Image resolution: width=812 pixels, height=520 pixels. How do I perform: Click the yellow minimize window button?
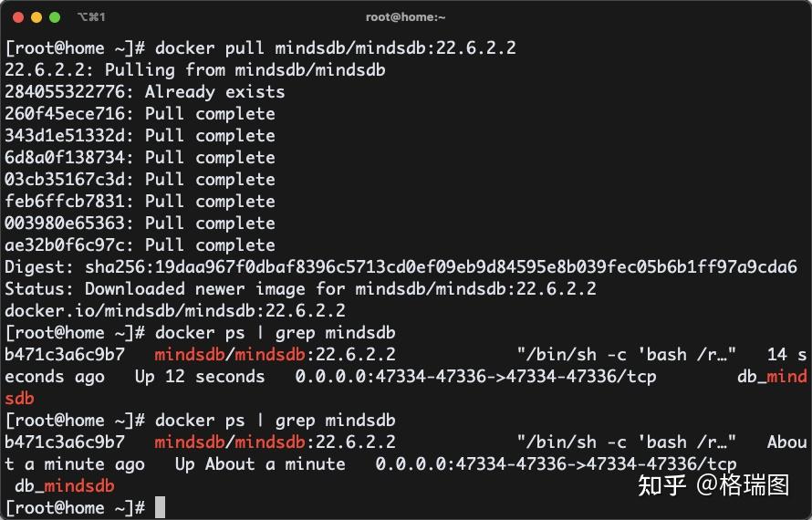click(36, 17)
